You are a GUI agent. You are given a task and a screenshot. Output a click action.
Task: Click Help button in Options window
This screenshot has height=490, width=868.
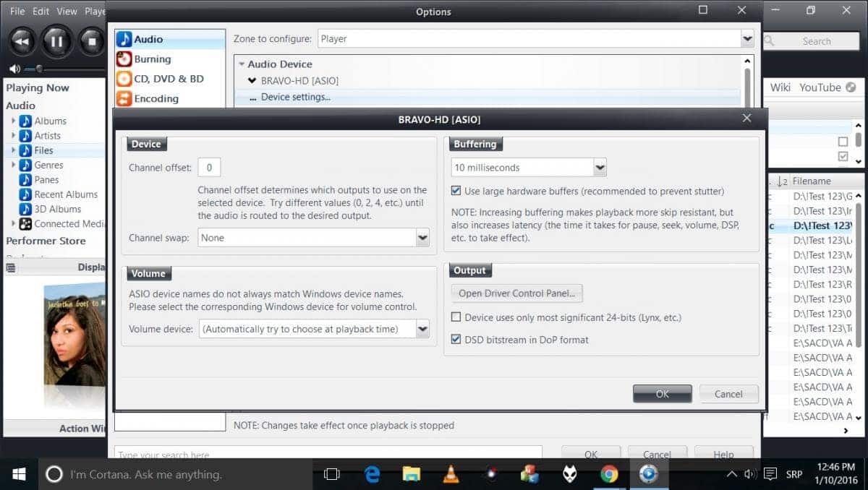coord(724,453)
